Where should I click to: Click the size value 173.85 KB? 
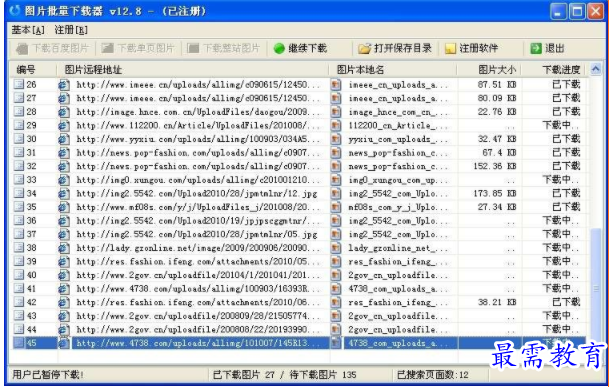pyautogui.click(x=495, y=193)
